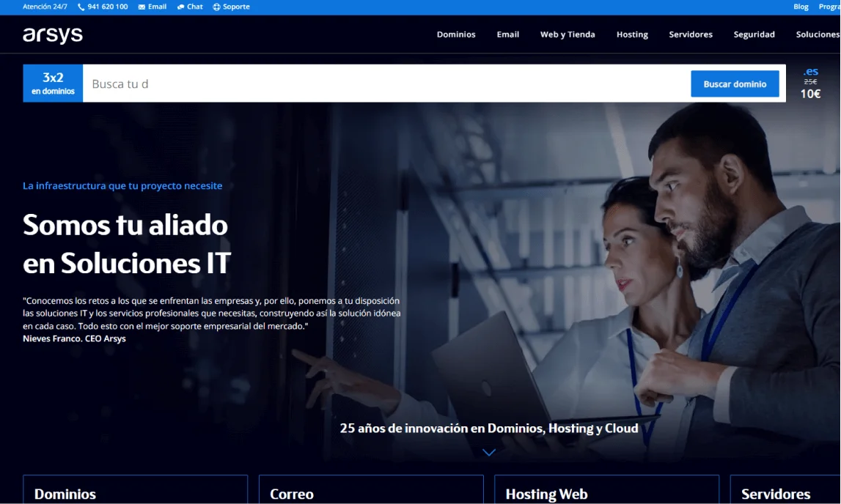841x504 pixels.
Task: Click the envelope icon next to Email
Action: [142, 7]
